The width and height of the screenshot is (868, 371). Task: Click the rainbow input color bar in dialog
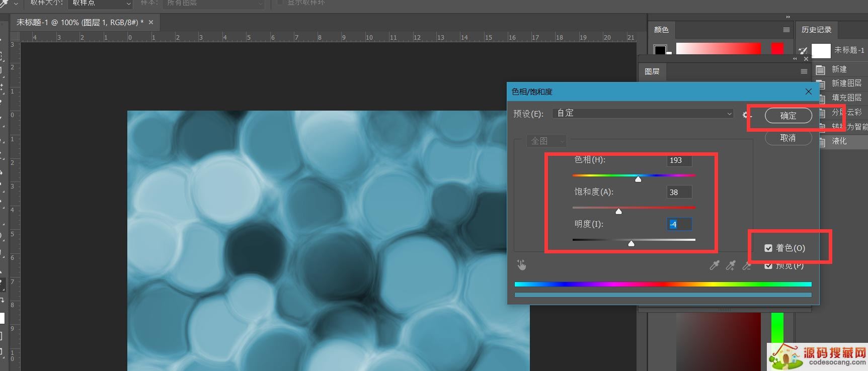(663, 285)
